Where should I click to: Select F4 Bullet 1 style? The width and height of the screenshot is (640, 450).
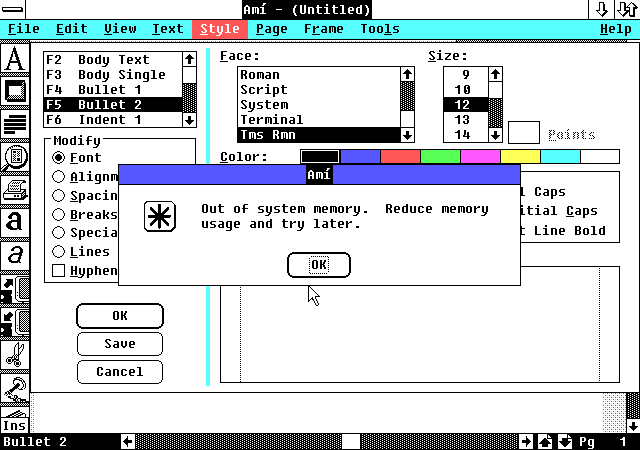pyautogui.click(x=113, y=89)
